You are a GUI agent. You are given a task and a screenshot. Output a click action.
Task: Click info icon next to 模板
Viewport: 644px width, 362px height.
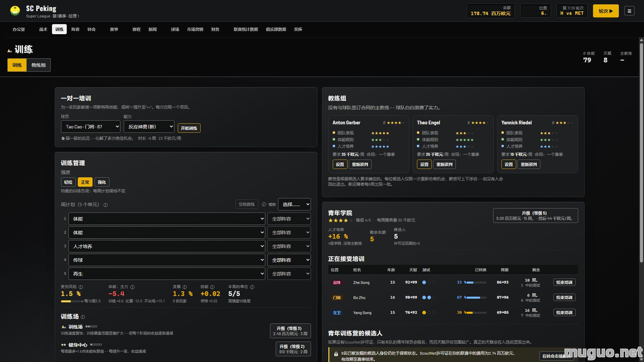[x=264, y=204]
